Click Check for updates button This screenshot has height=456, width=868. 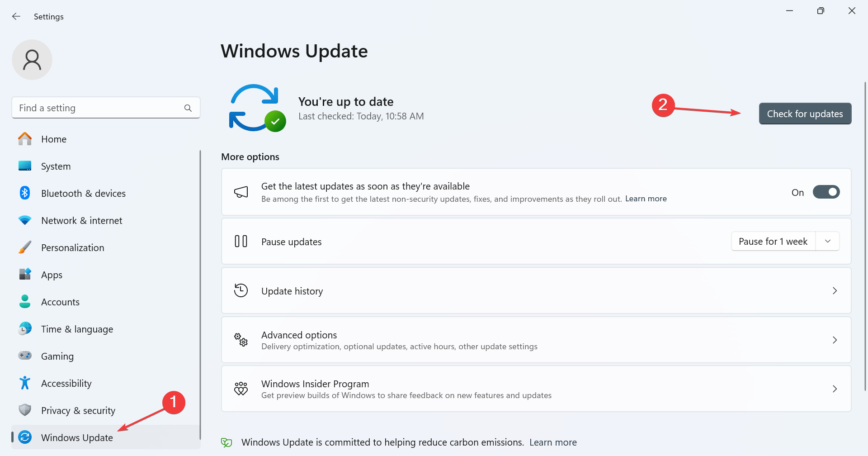point(805,114)
